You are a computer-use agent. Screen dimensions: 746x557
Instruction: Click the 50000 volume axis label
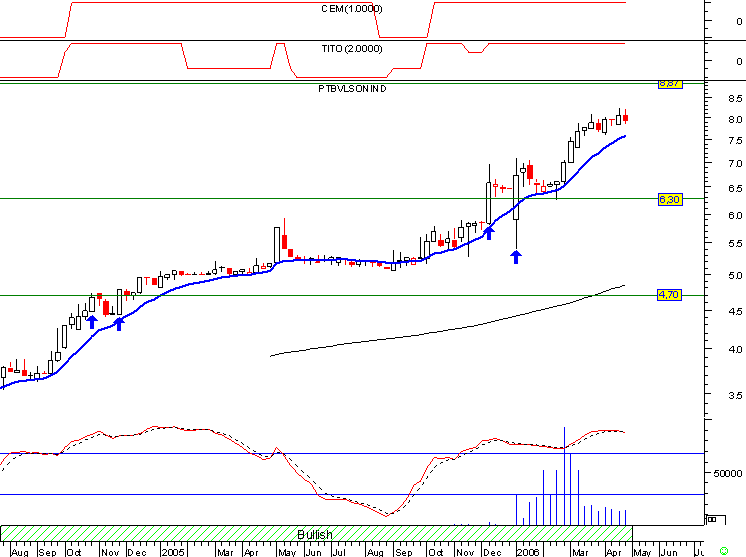click(727, 473)
